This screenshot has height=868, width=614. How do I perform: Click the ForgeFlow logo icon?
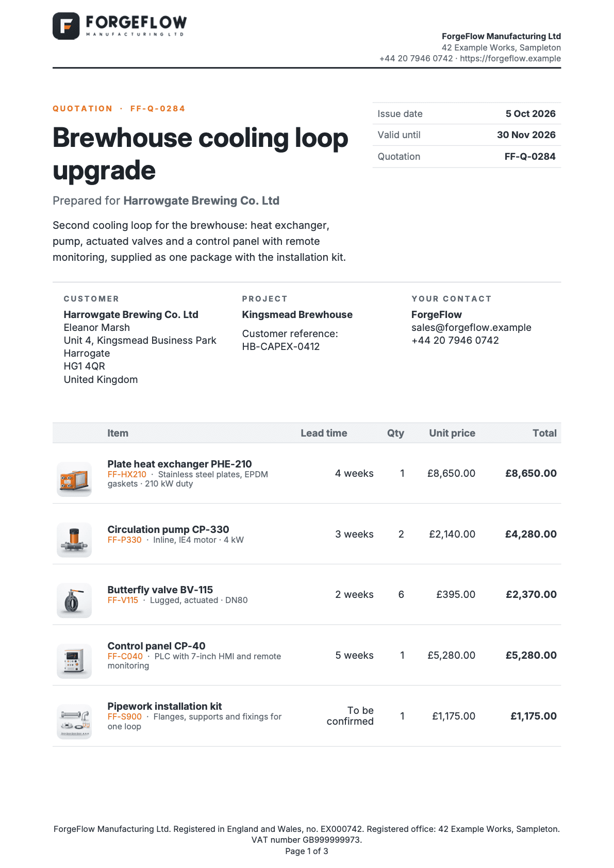click(66, 26)
